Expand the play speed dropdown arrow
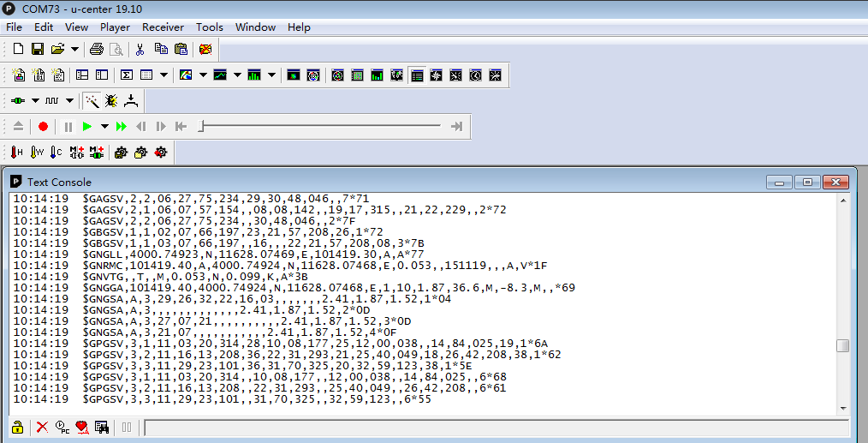This screenshot has width=868, height=443. 104,127
